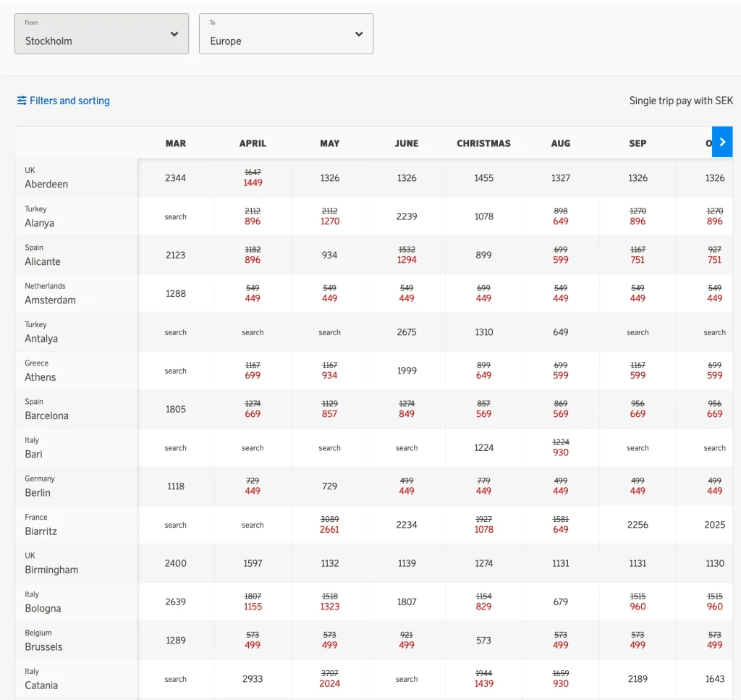Click Birmingham Christmas price 1274
Viewport: 741px width, 700px height.
[484, 563]
